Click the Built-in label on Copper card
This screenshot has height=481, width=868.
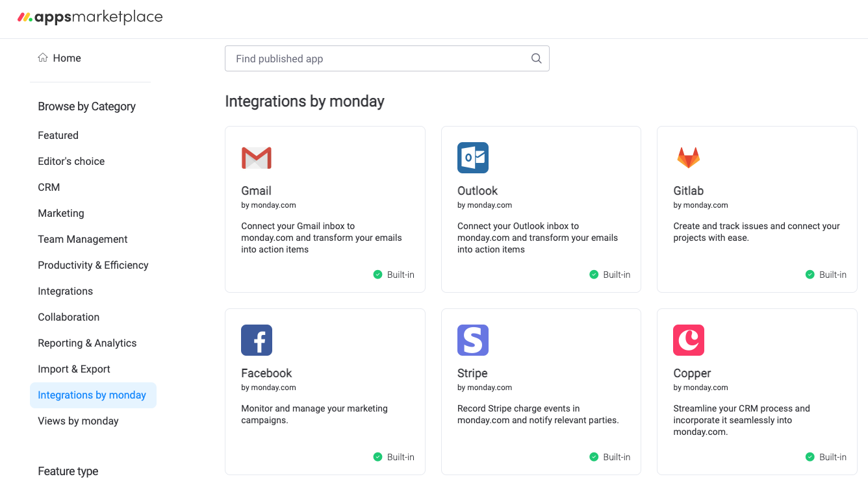coord(833,457)
